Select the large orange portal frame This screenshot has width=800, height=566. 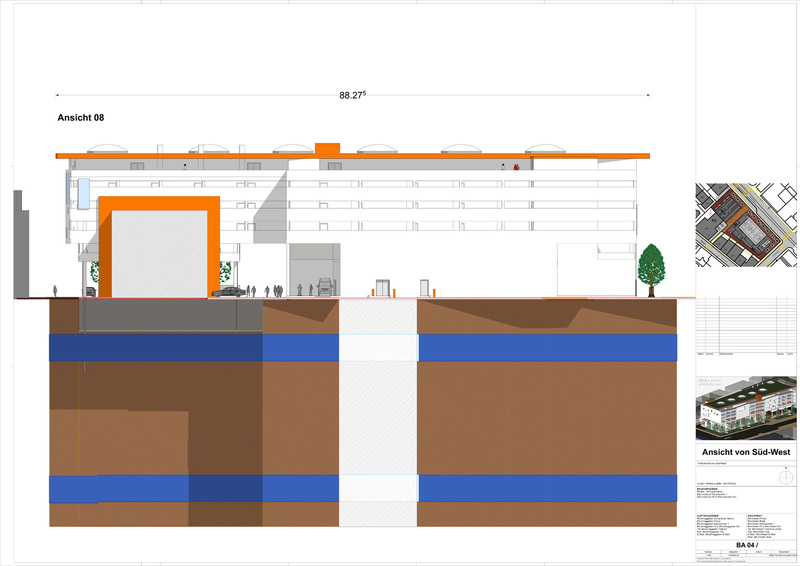(x=158, y=204)
